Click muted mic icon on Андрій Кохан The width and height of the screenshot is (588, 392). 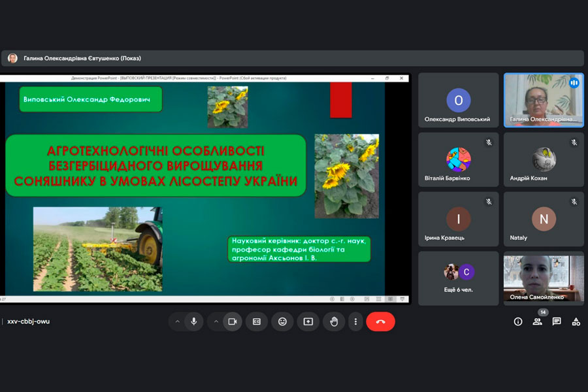pos(574,142)
